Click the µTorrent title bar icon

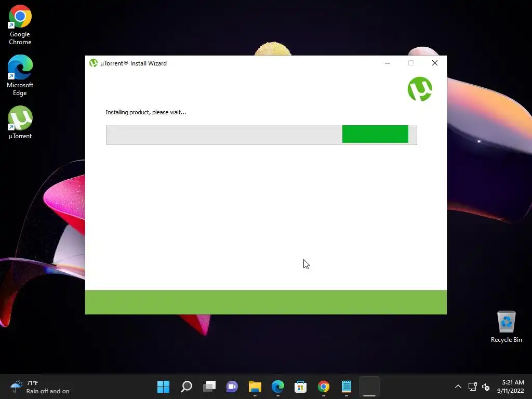pos(94,63)
